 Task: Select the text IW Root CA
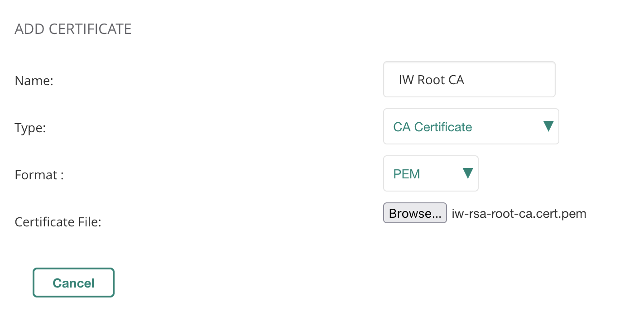(431, 80)
